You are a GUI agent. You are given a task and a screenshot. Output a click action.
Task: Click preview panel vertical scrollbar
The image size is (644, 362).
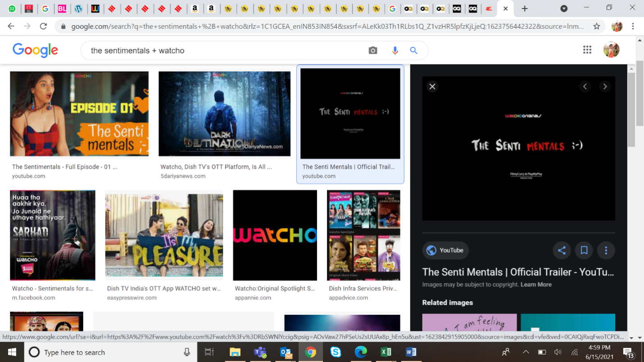[x=631, y=109]
